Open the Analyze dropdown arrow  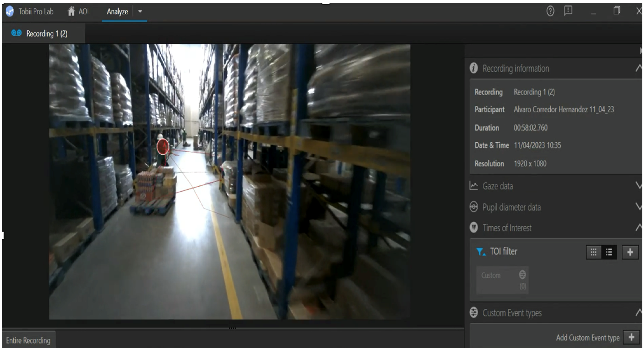(x=140, y=11)
